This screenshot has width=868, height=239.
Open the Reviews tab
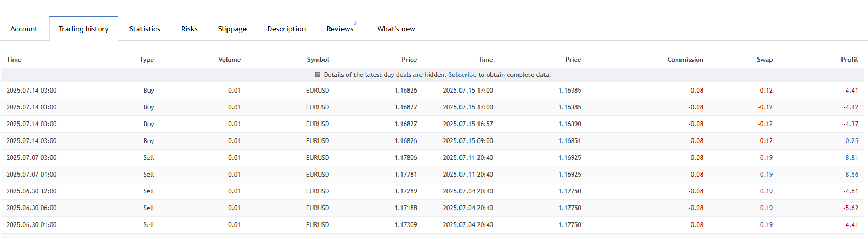340,29
